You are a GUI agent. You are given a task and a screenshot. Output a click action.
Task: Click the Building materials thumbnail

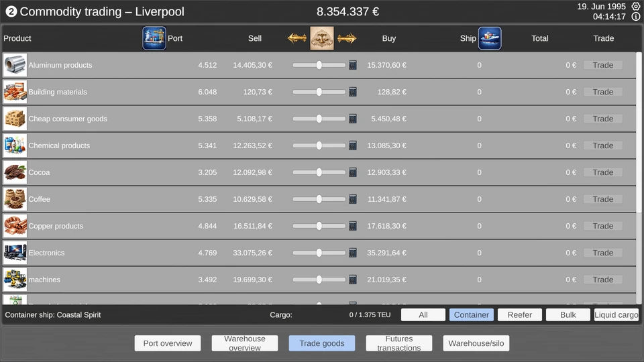click(15, 92)
